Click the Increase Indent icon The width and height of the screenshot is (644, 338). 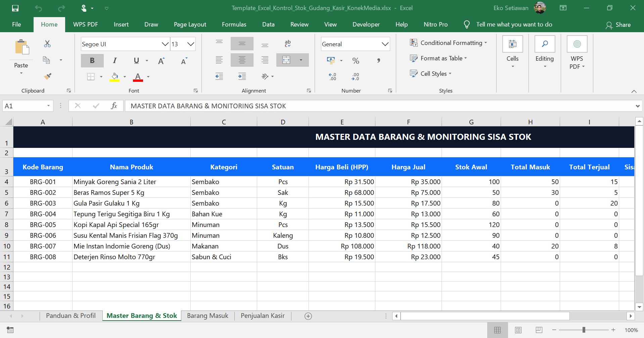tap(242, 76)
